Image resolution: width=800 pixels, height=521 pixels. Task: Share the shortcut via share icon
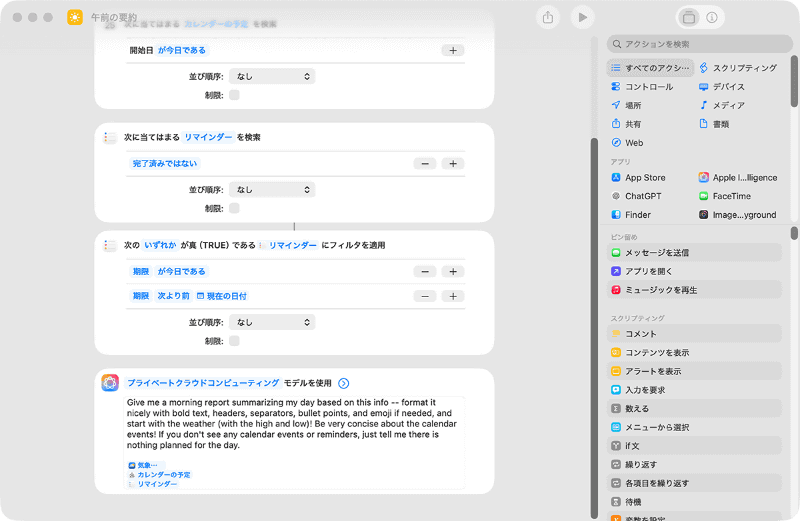click(x=548, y=17)
